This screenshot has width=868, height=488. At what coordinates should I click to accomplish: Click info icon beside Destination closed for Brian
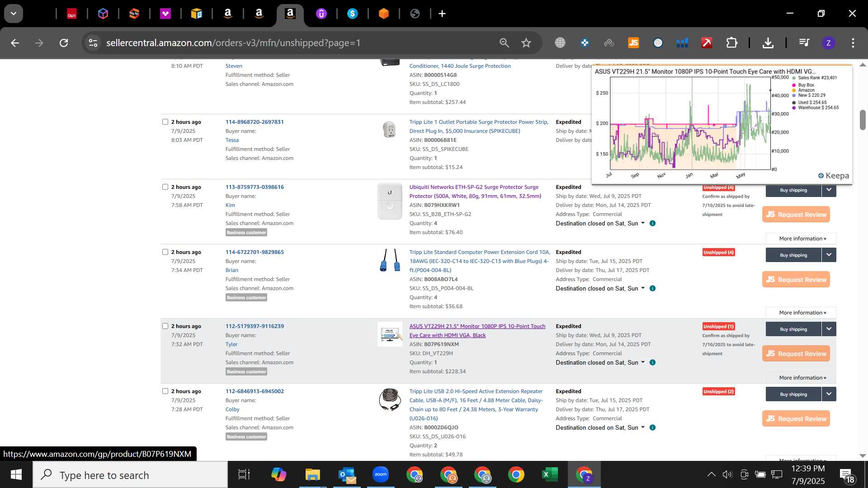pyautogui.click(x=652, y=288)
